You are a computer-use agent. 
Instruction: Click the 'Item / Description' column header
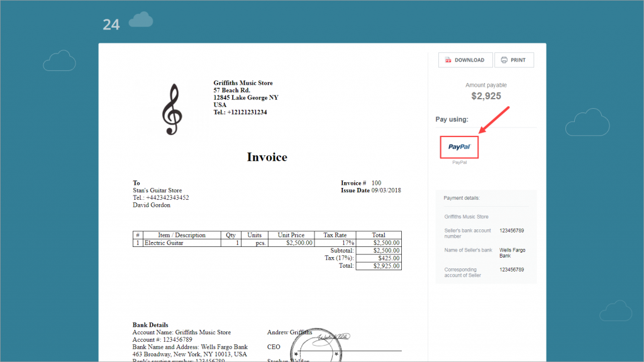click(x=182, y=235)
